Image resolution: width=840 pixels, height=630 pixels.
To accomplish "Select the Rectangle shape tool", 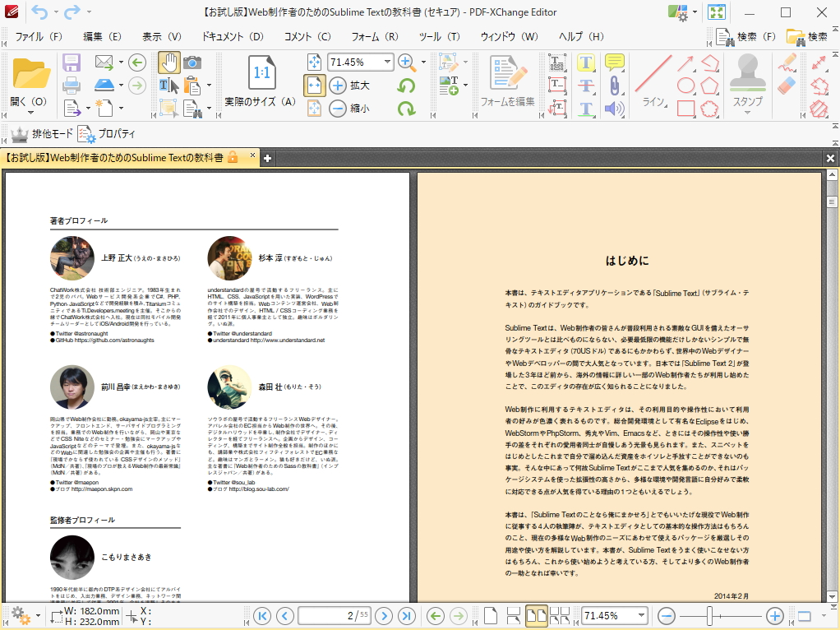I will click(x=685, y=109).
